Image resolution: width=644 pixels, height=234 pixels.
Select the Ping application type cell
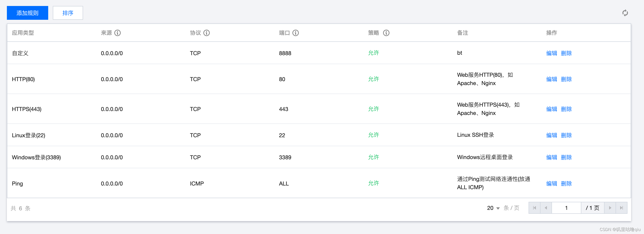17,183
